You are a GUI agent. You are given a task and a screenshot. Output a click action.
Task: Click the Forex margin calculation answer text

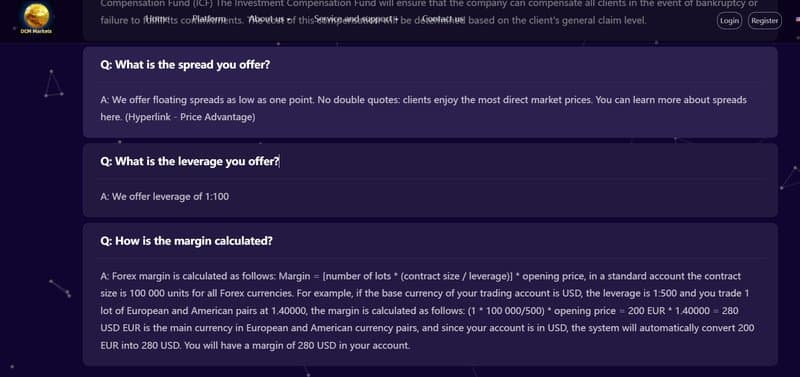[x=428, y=311]
